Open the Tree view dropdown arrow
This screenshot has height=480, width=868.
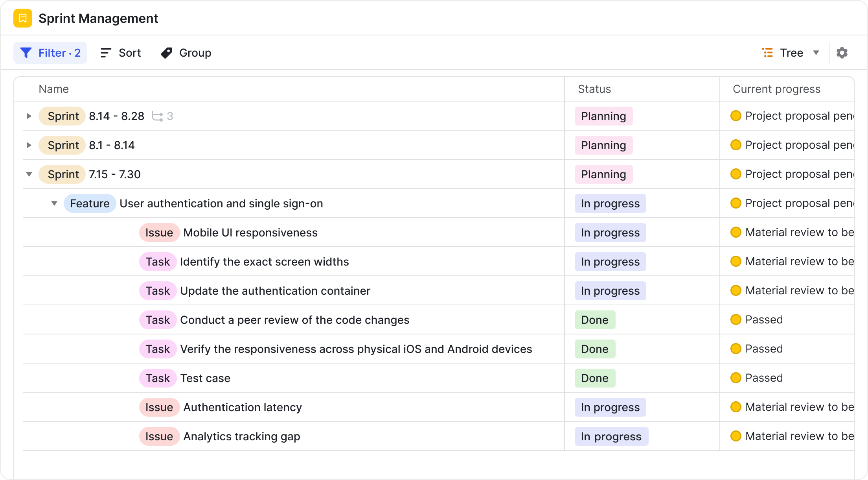coord(817,52)
